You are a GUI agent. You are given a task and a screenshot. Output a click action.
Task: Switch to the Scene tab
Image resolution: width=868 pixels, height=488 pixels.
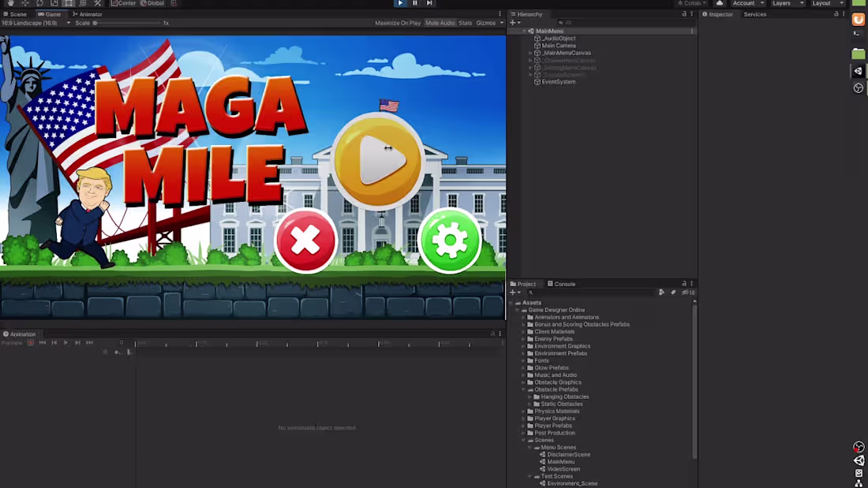[17, 14]
